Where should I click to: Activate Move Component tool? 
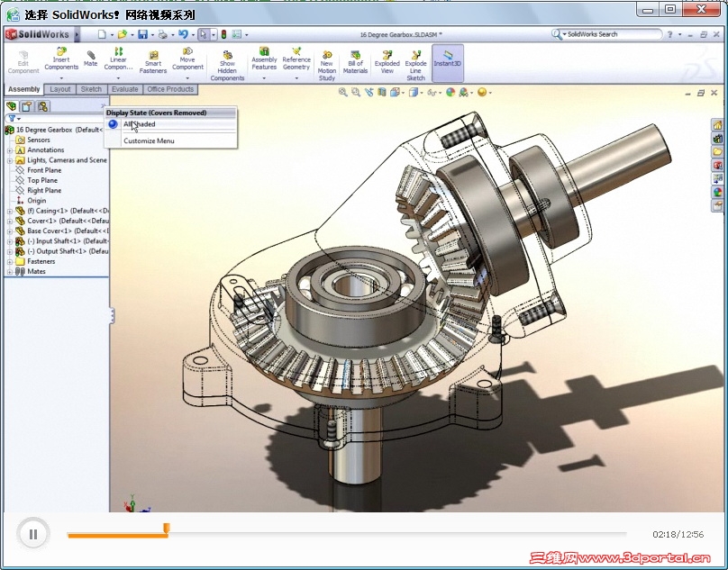(x=187, y=59)
